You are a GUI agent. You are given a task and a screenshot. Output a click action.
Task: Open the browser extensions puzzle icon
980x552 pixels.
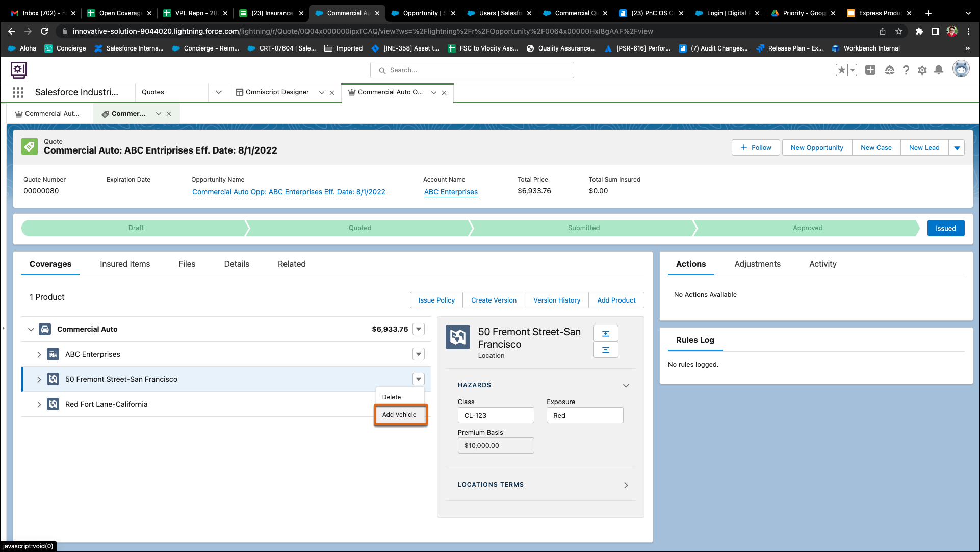tap(919, 31)
